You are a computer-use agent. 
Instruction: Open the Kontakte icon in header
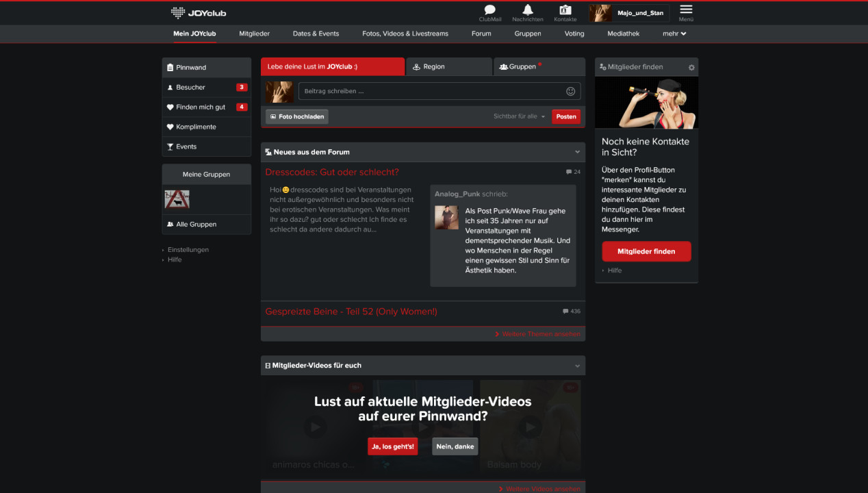565,10
